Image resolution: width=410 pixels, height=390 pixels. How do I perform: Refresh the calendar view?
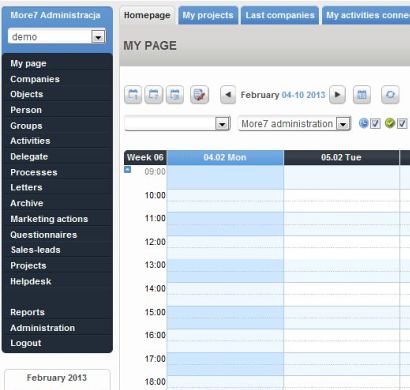(x=390, y=95)
